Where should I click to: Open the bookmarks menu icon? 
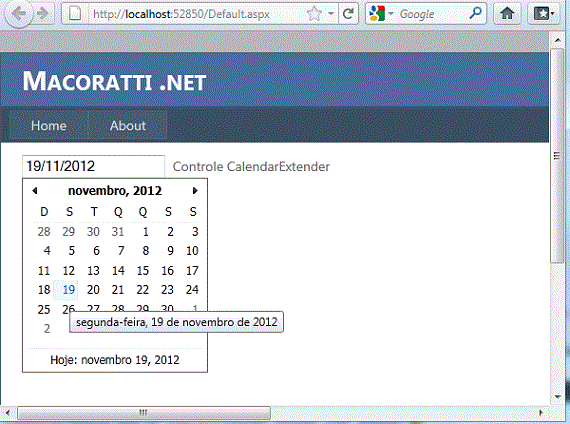coord(543,14)
